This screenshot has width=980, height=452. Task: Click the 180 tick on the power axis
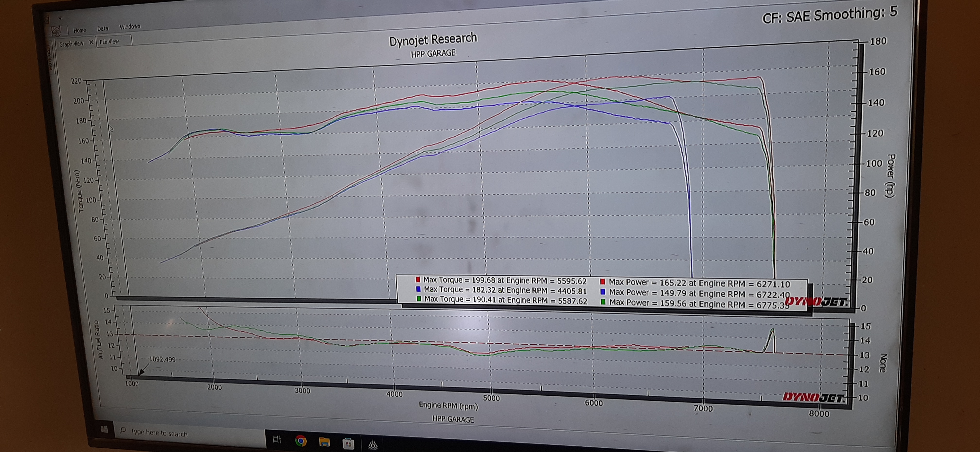(x=878, y=42)
